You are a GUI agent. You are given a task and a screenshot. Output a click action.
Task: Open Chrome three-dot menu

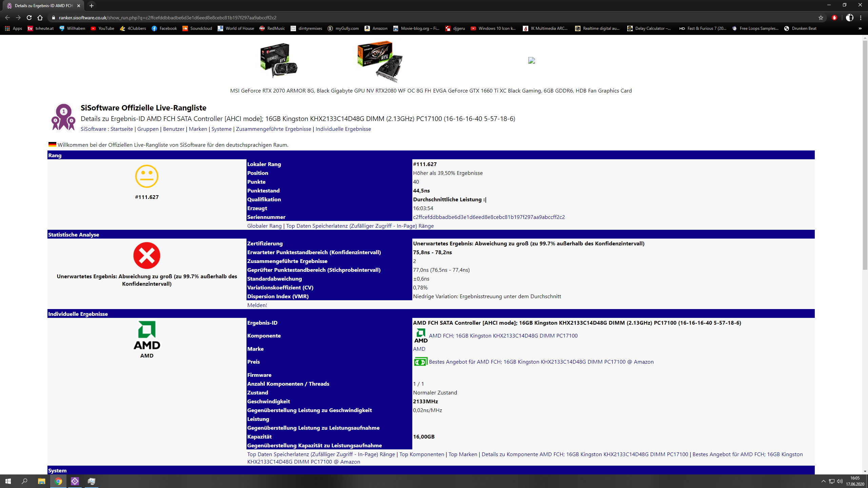tap(861, 18)
